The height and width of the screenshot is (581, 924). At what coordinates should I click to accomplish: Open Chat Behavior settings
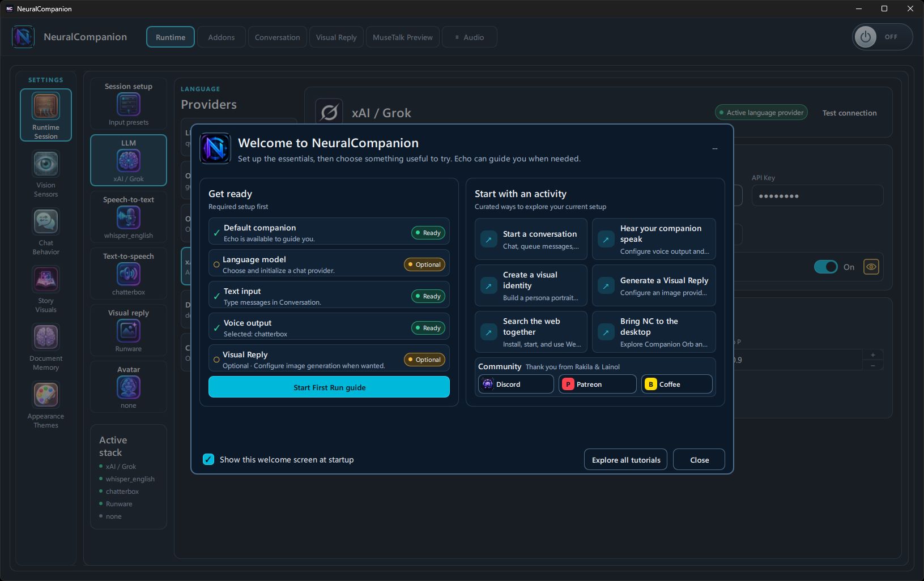(x=46, y=232)
